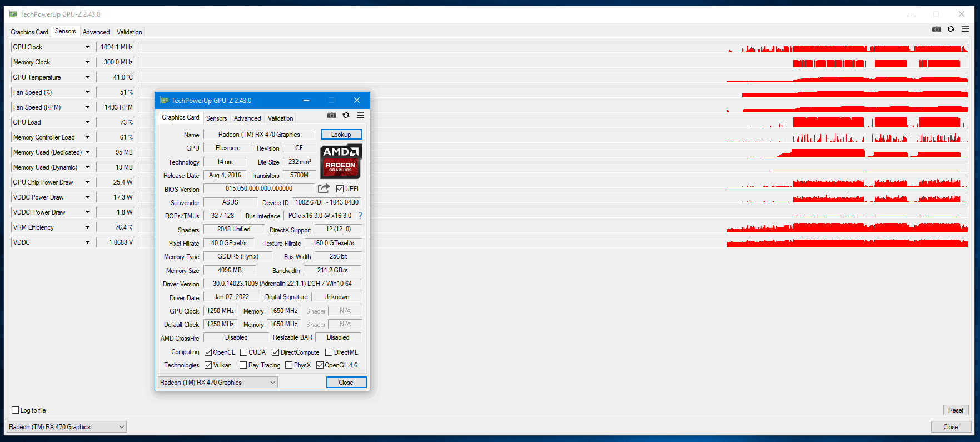Open the GPU Temperature sensor dropdown
Screen dimensions: 980x442
tap(87, 77)
